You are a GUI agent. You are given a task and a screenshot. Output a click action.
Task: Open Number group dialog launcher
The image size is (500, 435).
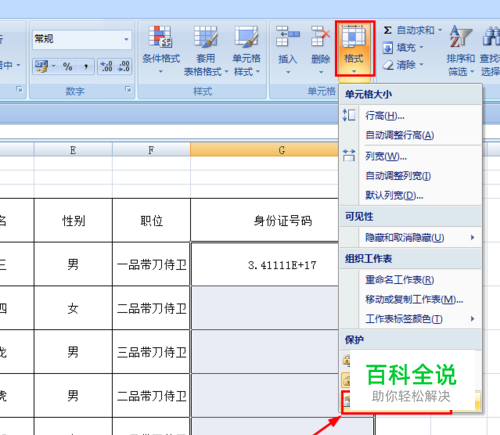pos(128,89)
